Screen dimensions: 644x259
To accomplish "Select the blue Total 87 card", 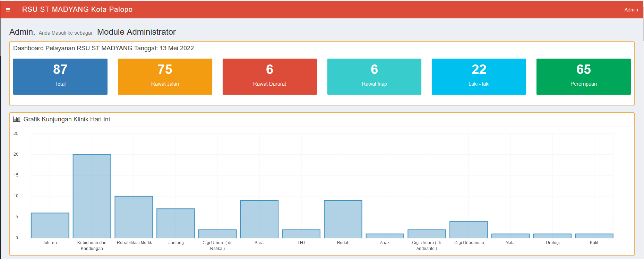I will [x=60, y=77].
